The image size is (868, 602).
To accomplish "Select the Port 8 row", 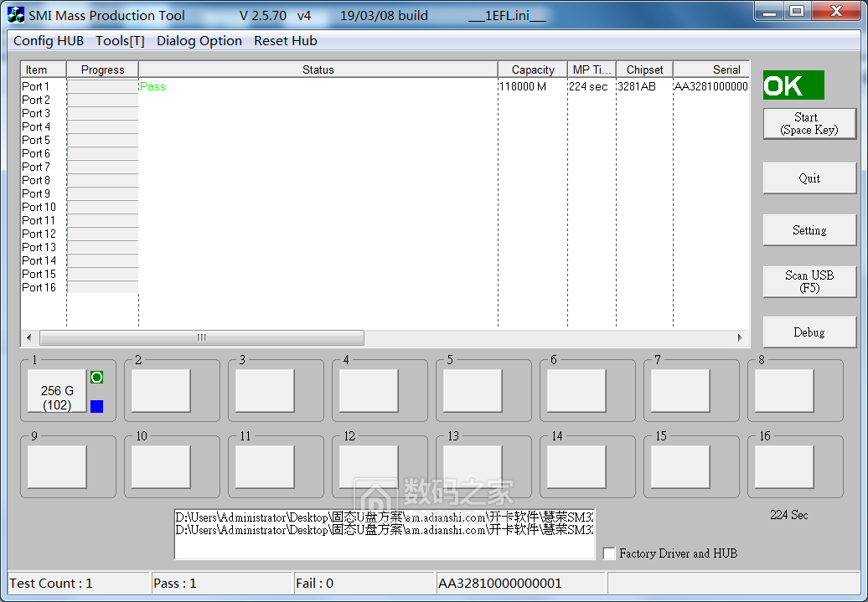I will (x=385, y=180).
